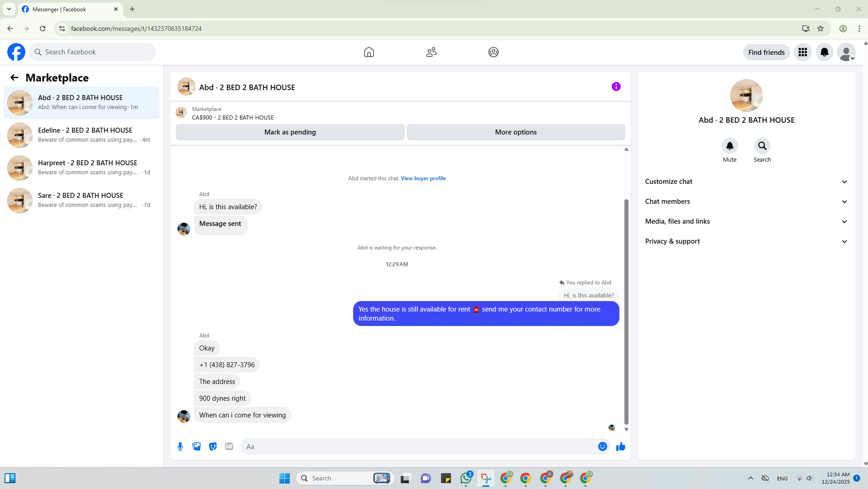The width and height of the screenshot is (868, 489).
Task: Open the account profile avatar menu
Action: point(846,52)
